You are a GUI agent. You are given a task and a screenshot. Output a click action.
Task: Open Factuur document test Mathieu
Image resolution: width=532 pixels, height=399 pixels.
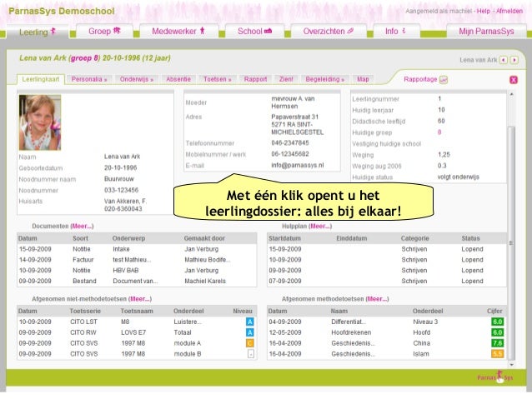137,260
